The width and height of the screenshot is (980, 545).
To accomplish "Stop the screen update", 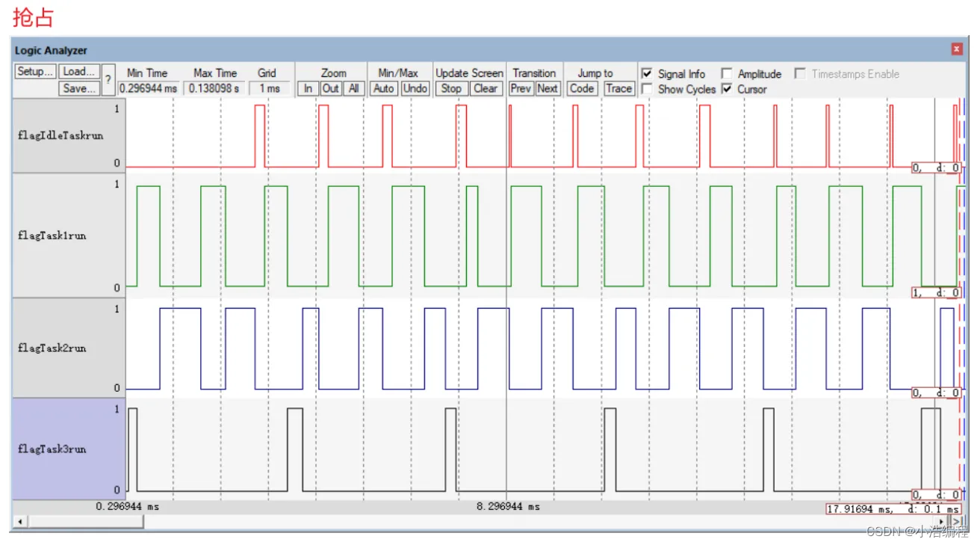I will [451, 88].
